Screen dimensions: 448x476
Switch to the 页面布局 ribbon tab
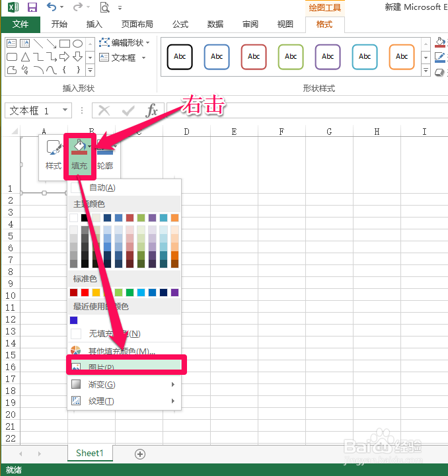coord(137,24)
